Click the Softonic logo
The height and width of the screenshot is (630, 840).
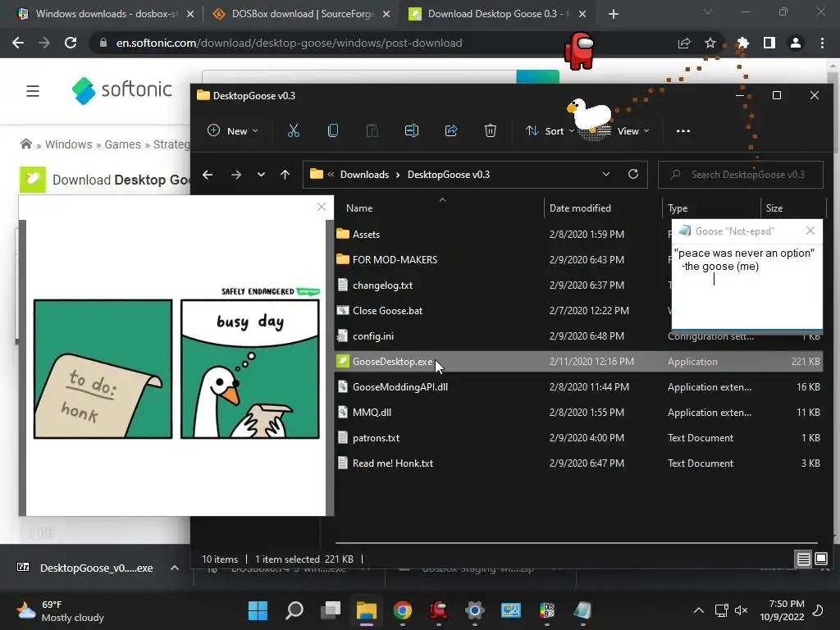tap(122, 90)
